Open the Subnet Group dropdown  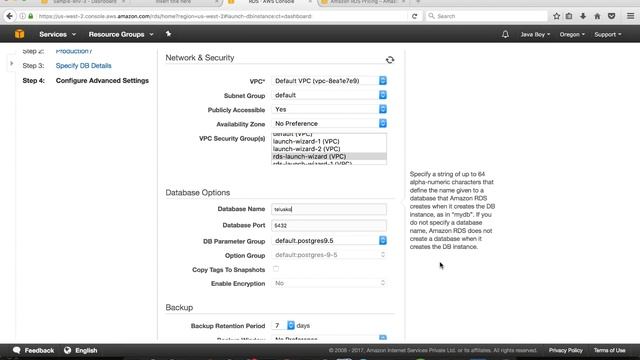click(329, 95)
